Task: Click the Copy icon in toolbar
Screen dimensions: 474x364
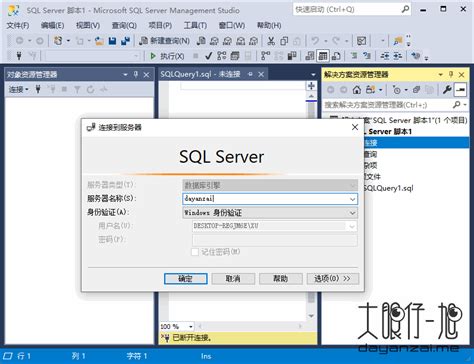Action: 284,41
